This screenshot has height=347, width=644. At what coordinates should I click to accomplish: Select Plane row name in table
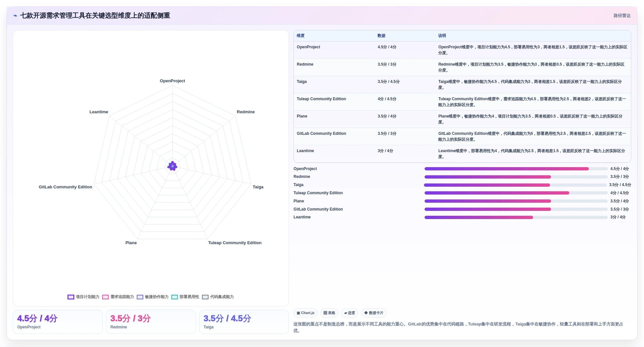tap(302, 116)
